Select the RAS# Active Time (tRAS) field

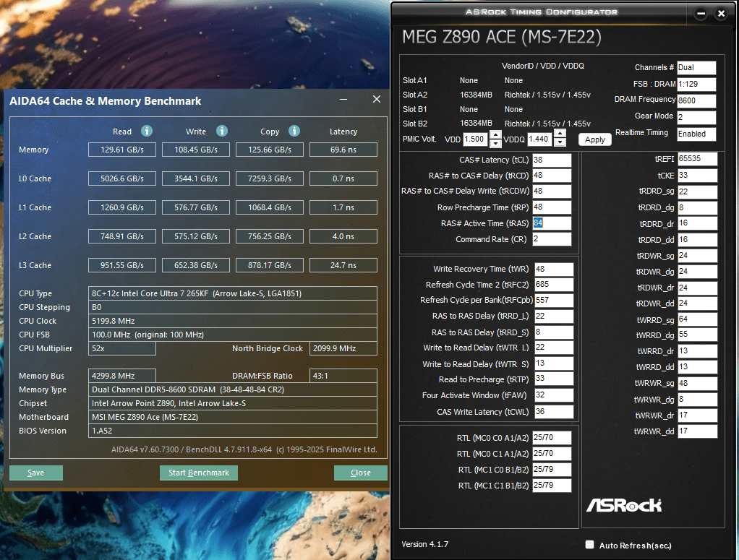(552, 223)
